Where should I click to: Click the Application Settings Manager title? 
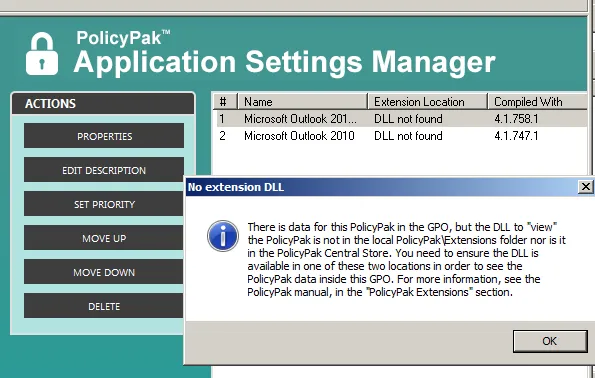pos(285,62)
